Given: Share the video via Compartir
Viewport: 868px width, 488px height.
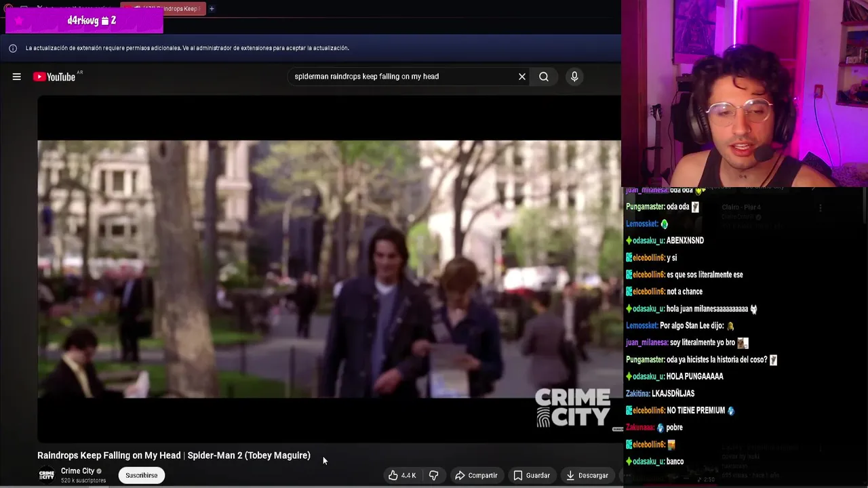Looking at the screenshot, I should (x=476, y=475).
